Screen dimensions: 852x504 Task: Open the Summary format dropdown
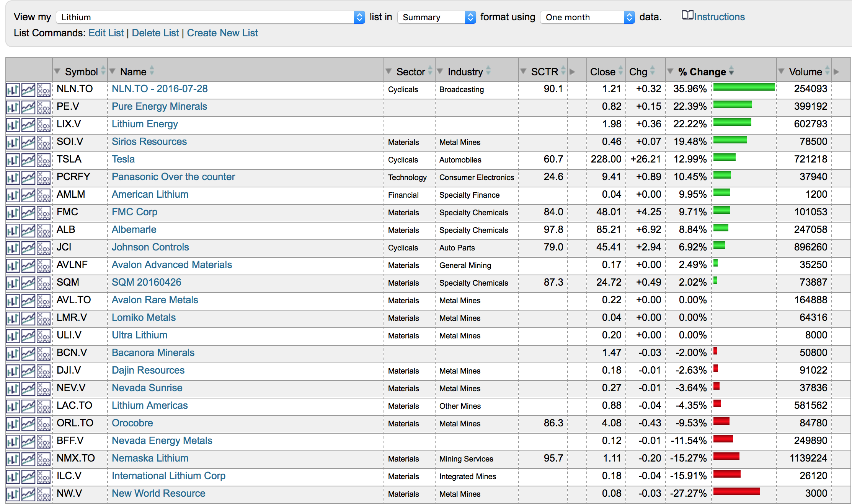(x=437, y=17)
